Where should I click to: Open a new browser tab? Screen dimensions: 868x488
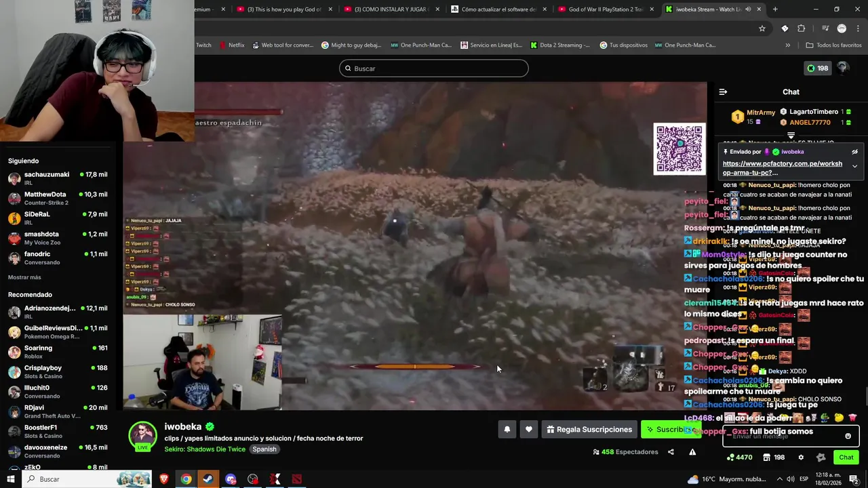tap(775, 9)
